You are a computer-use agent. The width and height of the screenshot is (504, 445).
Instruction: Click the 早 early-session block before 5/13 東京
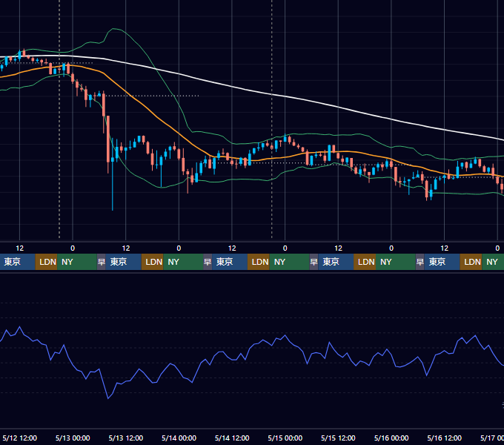click(102, 262)
